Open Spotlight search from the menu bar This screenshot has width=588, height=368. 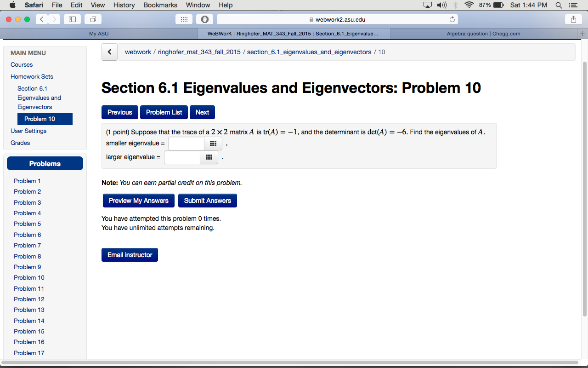[558, 5]
